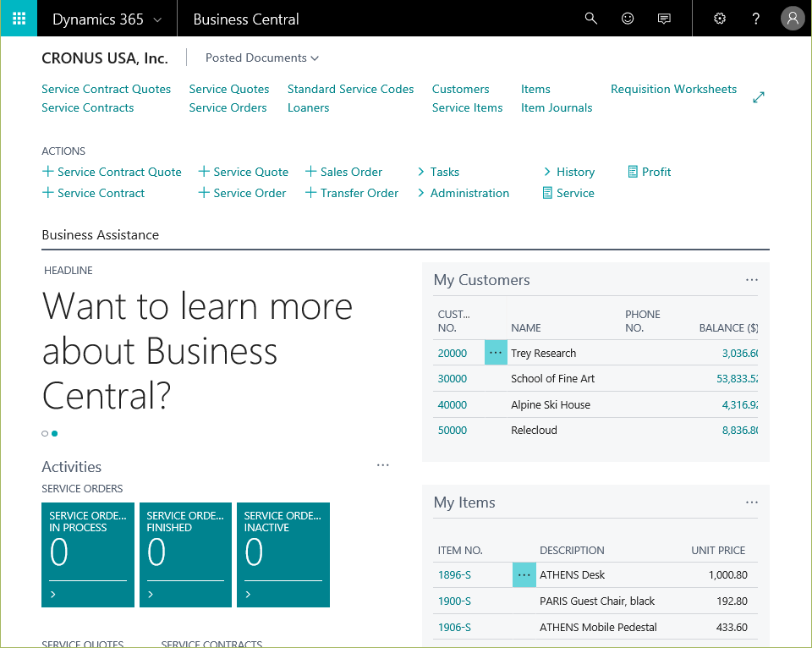Open Standard Service Codes
812x648 pixels.
(x=350, y=89)
